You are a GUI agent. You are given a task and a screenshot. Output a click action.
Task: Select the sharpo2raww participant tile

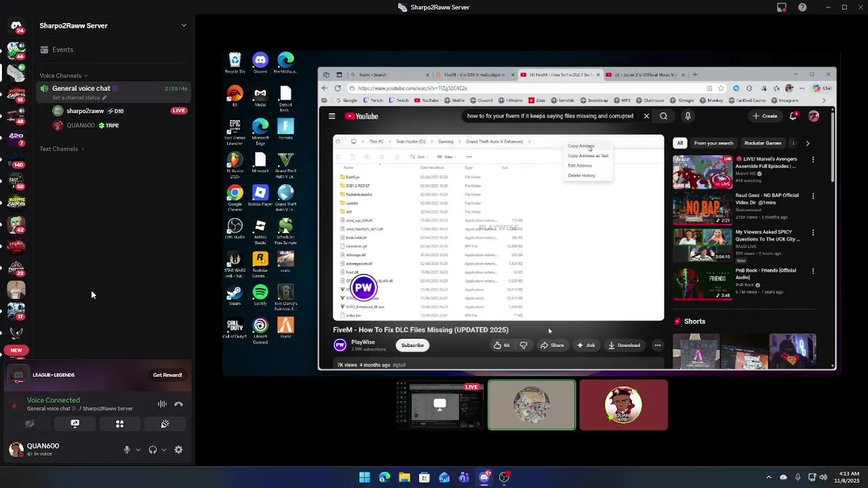(x=532, y=405)
